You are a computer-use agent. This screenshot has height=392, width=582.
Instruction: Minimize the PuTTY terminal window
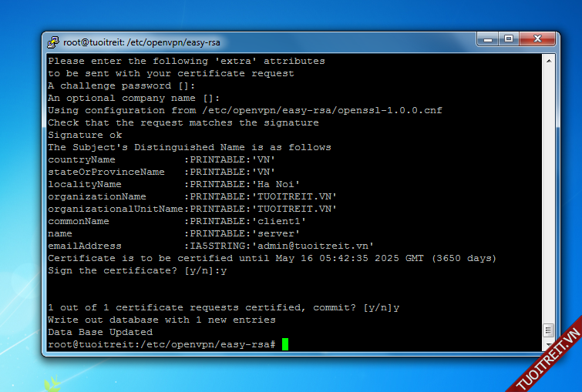pos(488,39)
